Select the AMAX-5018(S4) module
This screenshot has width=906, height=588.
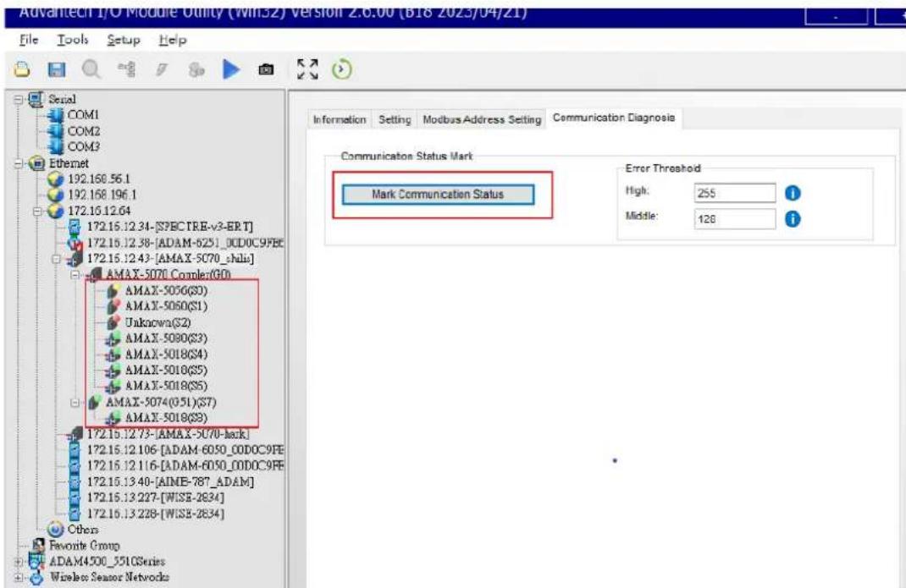(167, 354)
